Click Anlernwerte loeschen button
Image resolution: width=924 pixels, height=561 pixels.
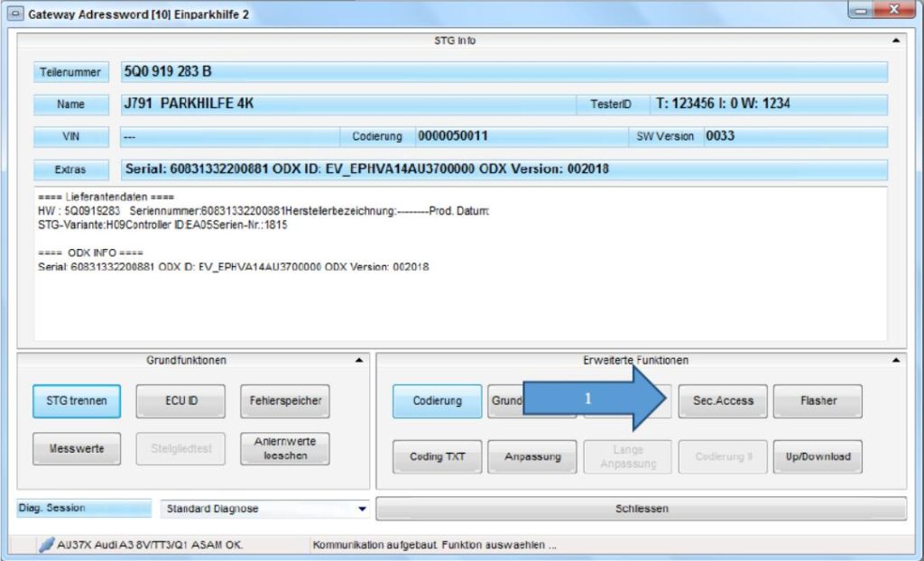coord(285,449)
